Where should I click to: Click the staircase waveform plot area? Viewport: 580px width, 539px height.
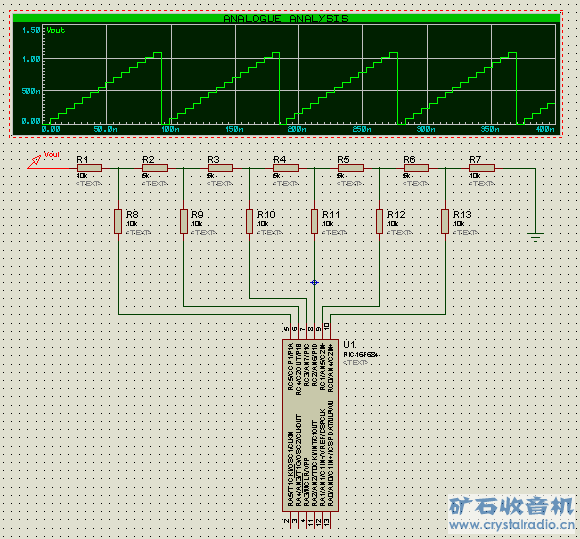click(x=299, y=74)
